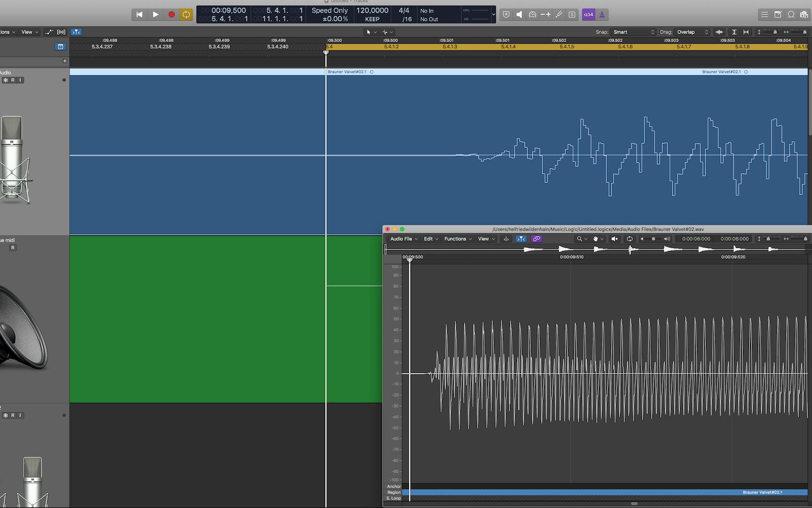Click the blue Global Tracks button
The image size is (812, 508).
tap(60, 47)
